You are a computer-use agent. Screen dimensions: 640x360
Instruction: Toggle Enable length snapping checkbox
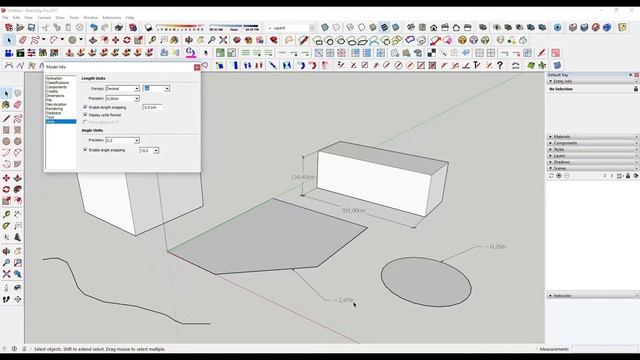(85, 107)
